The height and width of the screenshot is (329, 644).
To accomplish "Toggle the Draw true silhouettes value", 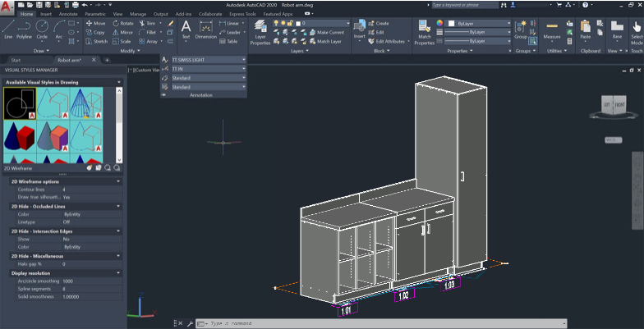I will tap(67, 197).
